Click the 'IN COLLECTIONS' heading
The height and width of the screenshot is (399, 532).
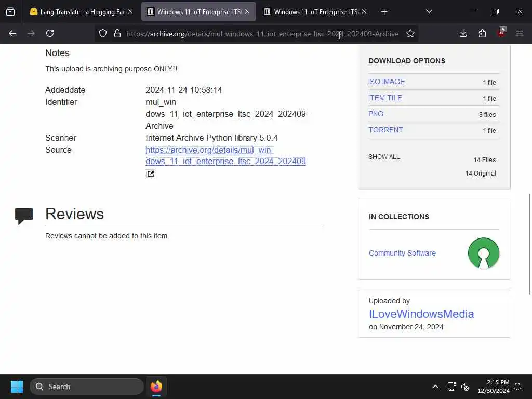point(398,217)
